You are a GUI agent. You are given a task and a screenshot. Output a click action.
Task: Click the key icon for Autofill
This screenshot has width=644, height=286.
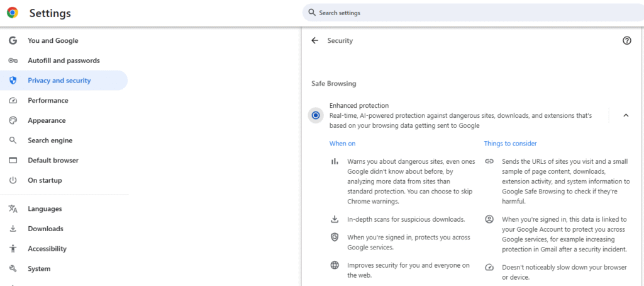13,60
